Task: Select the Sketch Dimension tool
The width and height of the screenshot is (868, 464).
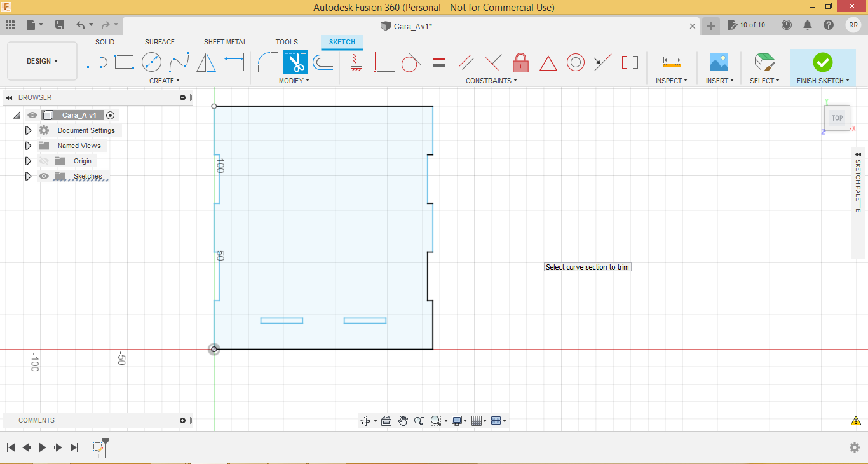Action: (x=234, y=62)
